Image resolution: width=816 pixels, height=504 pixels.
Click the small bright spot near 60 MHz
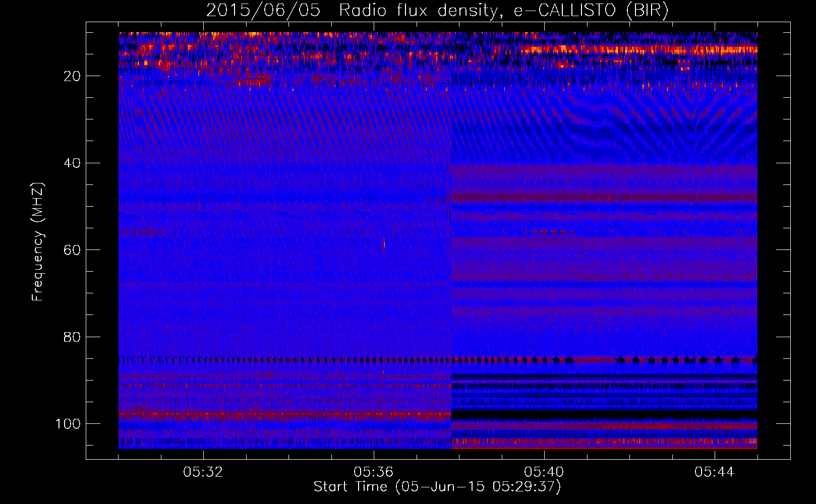[384, 244]
